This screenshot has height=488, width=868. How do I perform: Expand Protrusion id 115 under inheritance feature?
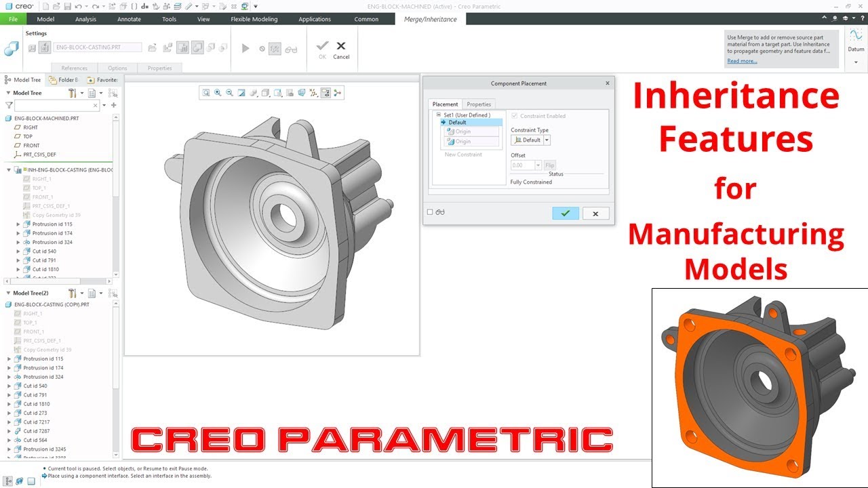point(18,224)
